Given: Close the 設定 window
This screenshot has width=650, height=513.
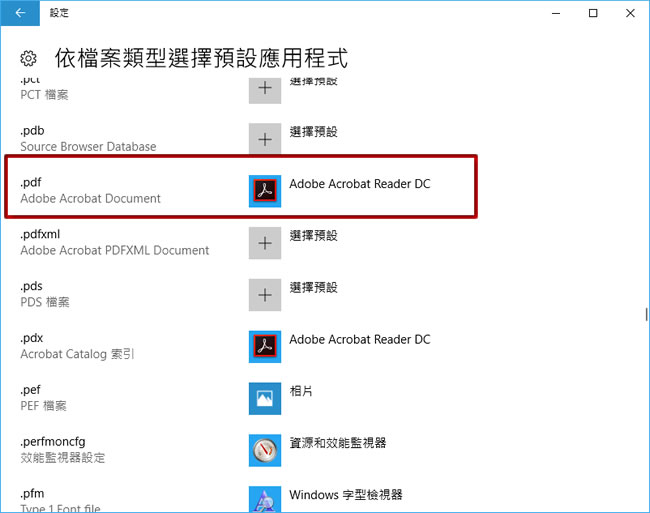Looking at the screenshot, I should (x=630, y=13).
